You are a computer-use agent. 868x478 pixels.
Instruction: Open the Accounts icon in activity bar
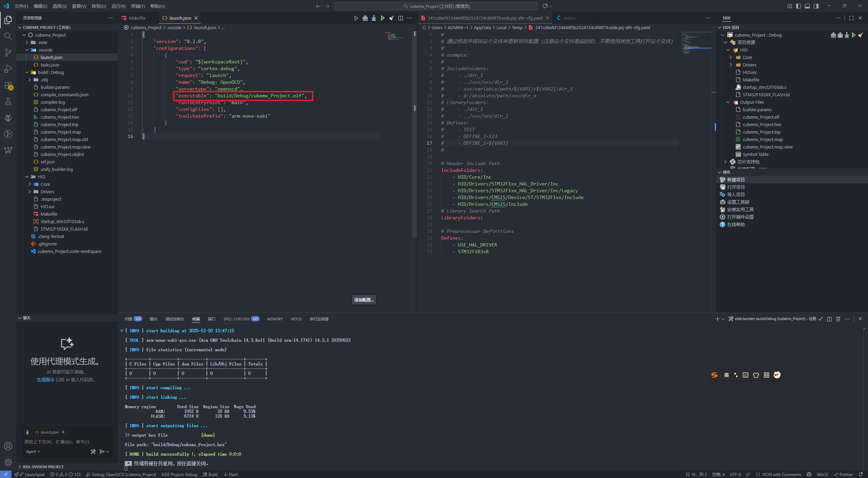[8, 446]
